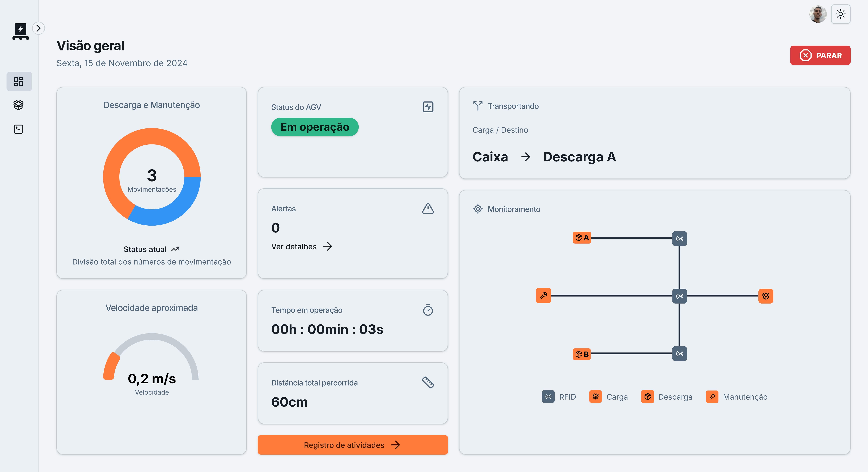The image size is (868, 472).
Task: Click the Manutenção legend icon
Action: click(x=712, y=397)
